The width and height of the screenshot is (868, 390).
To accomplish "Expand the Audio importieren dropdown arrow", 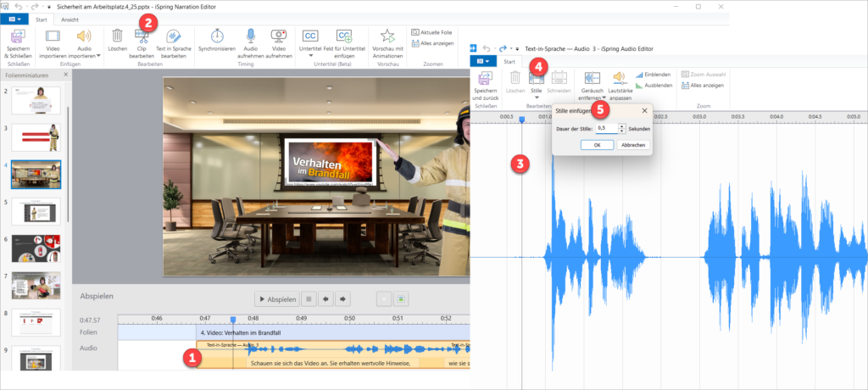I will (98, 56).
